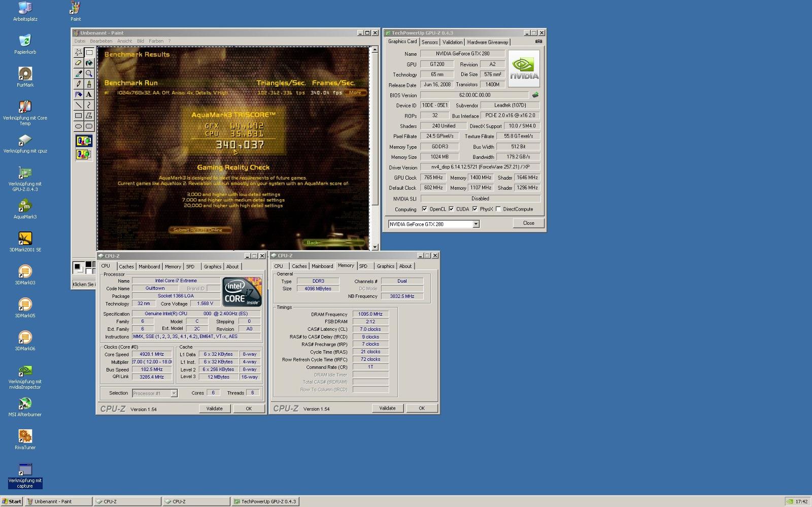
Task: Click the Paint vertical scrollbar track
Action: tap(375, 224)
